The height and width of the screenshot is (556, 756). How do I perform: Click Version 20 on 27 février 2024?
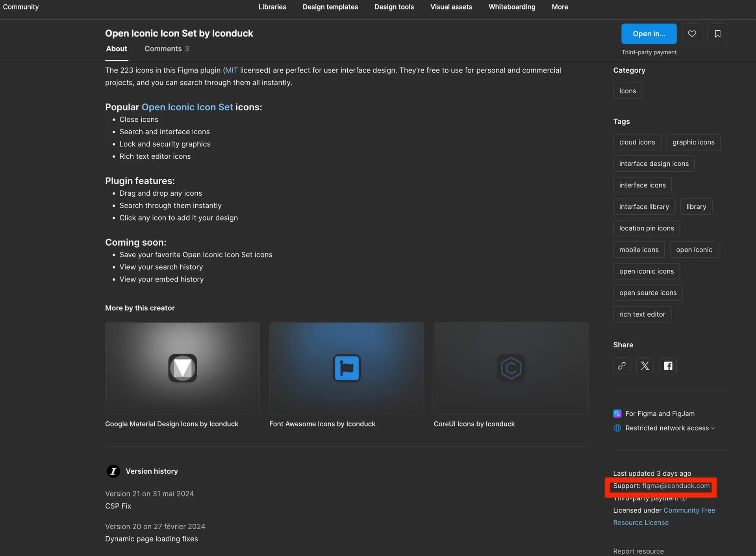[x=155, y=526]
